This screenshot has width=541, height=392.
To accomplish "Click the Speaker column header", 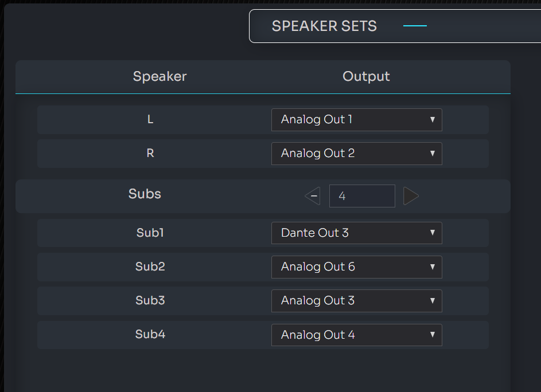I will click(x=159, y=76).
